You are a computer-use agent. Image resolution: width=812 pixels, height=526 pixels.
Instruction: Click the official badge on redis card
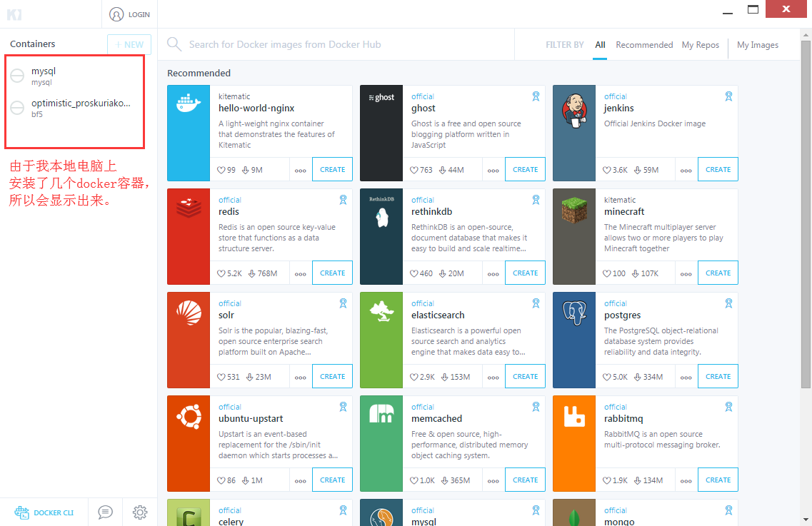click(x=343, y=200)
